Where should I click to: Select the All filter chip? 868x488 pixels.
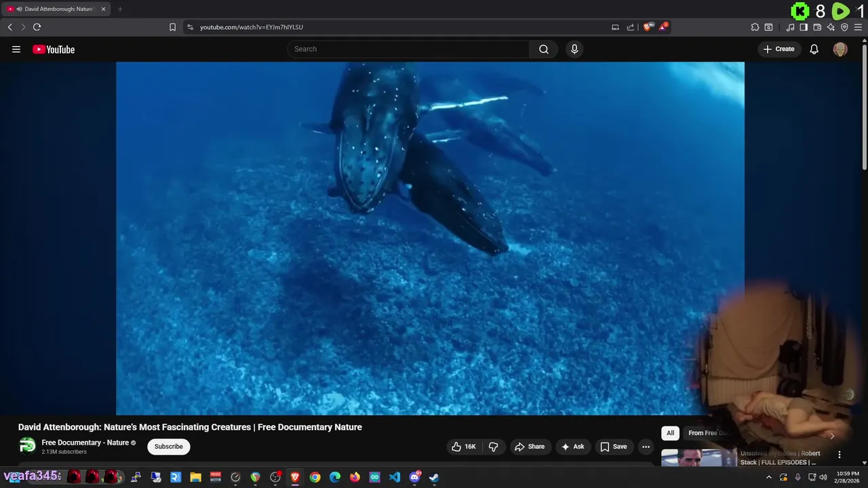(670, 433)
